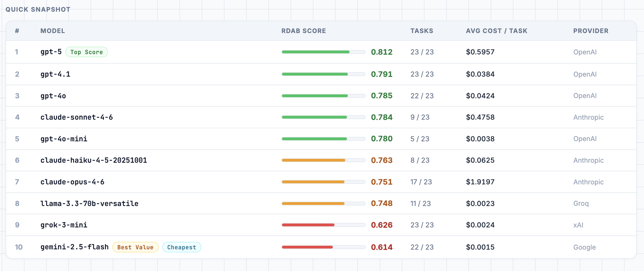Click the MODEL column header

tap(53, 31)
